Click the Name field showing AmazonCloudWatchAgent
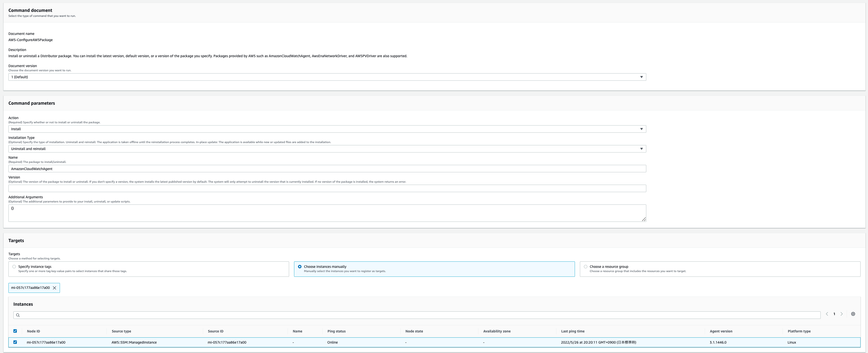The width and height of the screenshot is (868, 353). (x=327, y=169)
